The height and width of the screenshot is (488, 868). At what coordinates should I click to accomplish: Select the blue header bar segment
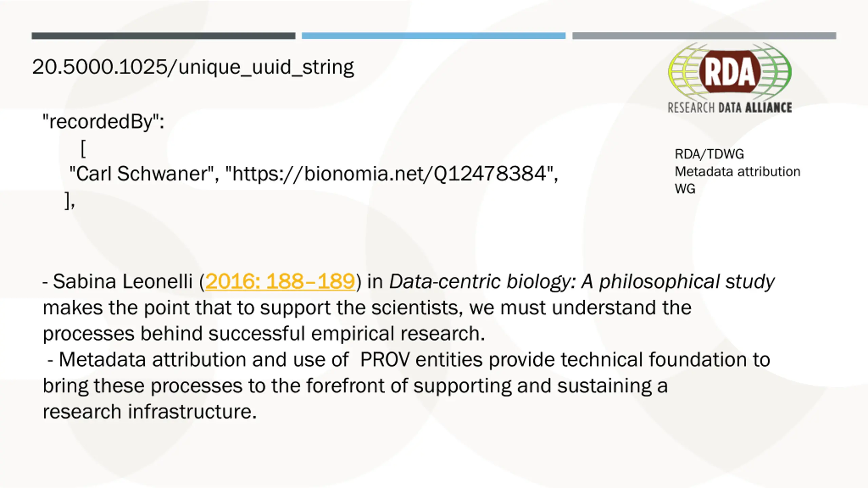(x=433, y=36)
